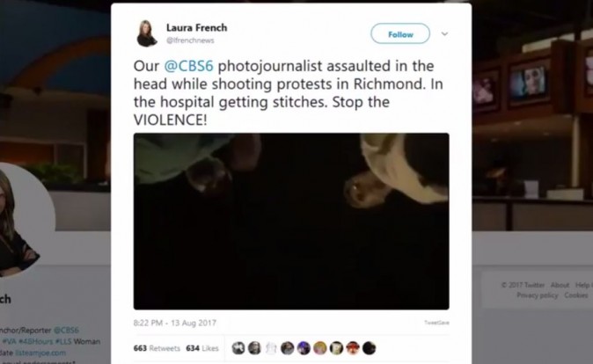Click the #48Hours hashtag in profile bio
This screenshot has width=593, height=364.
pos(34,341)
